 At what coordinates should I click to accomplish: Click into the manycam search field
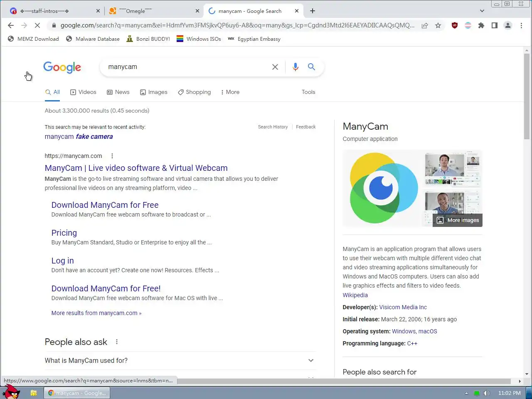pos(187,67)
